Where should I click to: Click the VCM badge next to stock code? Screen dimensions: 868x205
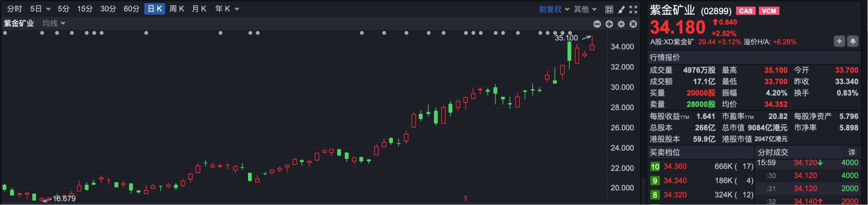[768, 11]
